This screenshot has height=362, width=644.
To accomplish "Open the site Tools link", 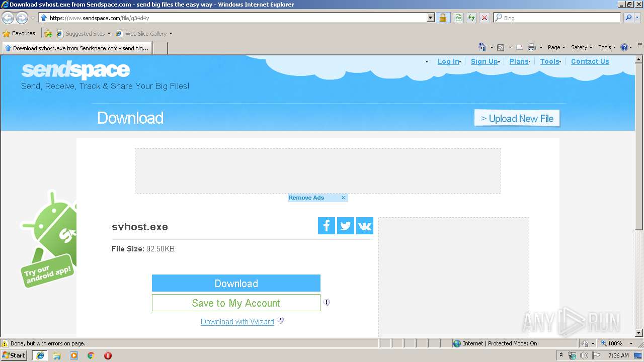I will (x=549, y=61).
